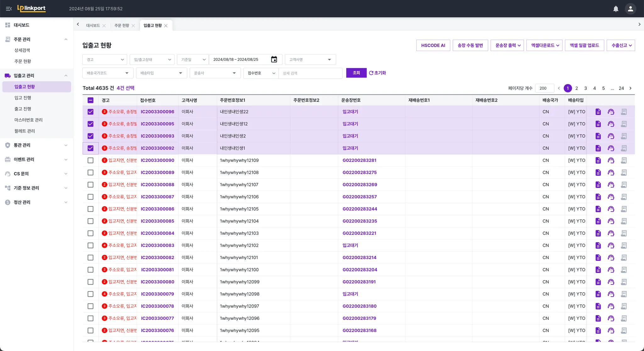Go to page 3 in pagination
The height and width of the screenshot is (351, 644).
(x=586, y=88)
